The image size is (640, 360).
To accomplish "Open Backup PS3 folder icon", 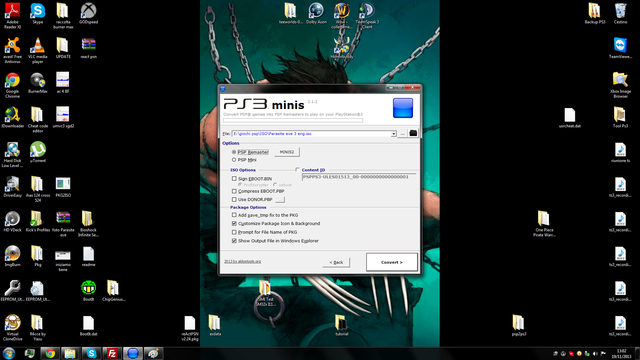I will 594,13.
